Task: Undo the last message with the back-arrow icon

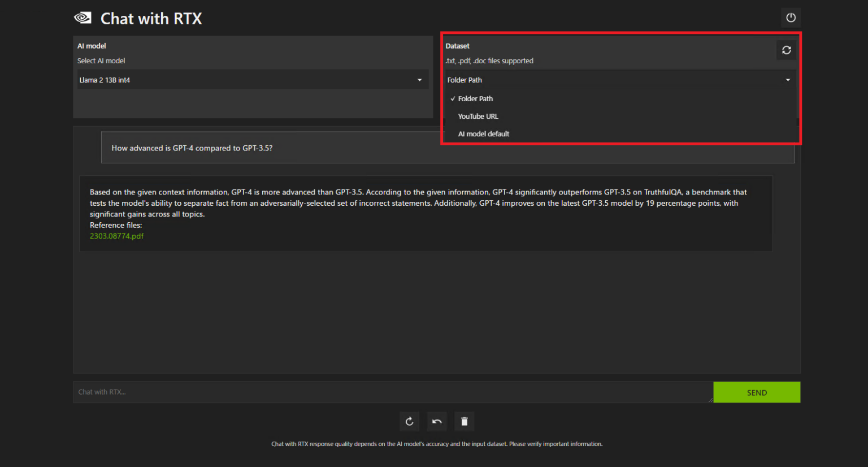Action: (436, 421)
